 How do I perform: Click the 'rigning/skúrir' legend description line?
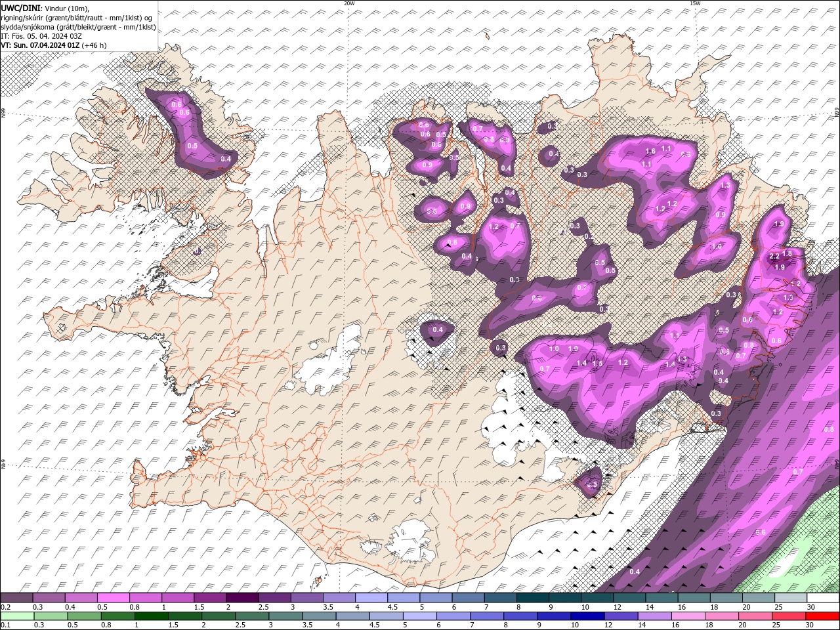click(76, 18)
